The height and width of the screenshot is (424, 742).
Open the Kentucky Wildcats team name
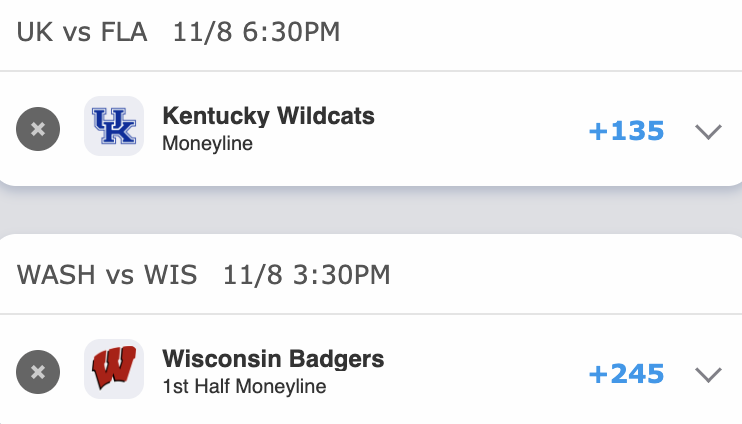[268, 116]
